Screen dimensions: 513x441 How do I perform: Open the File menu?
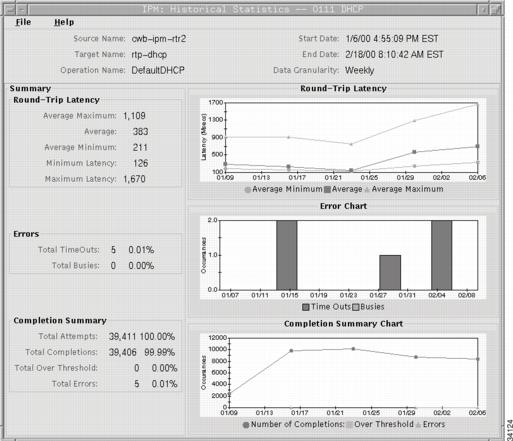(x=23, y=22)
